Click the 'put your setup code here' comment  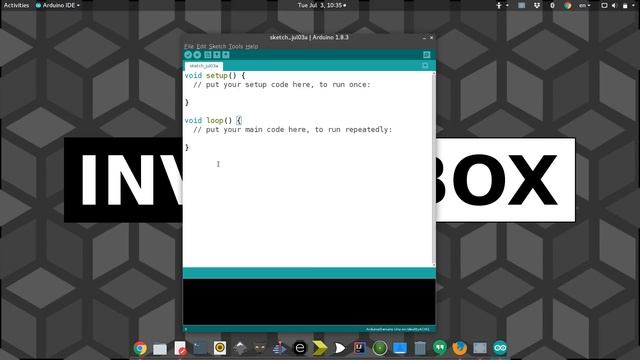(282, 84)
